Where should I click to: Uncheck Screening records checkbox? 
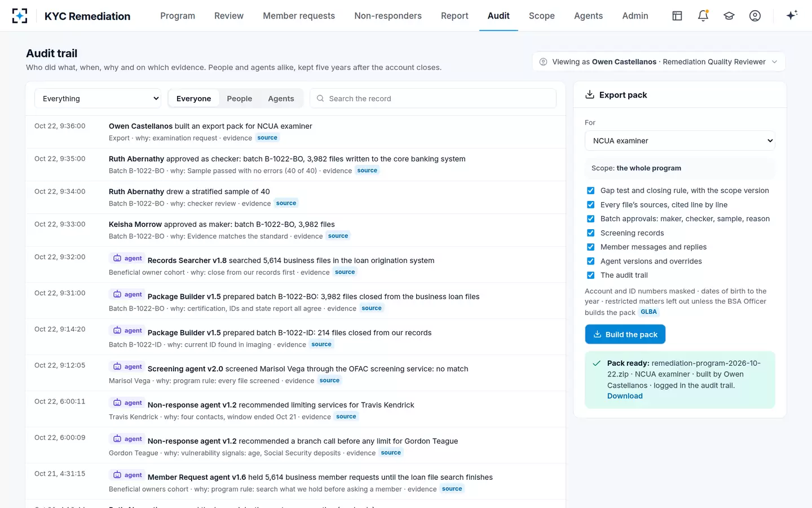coord(590,233)
